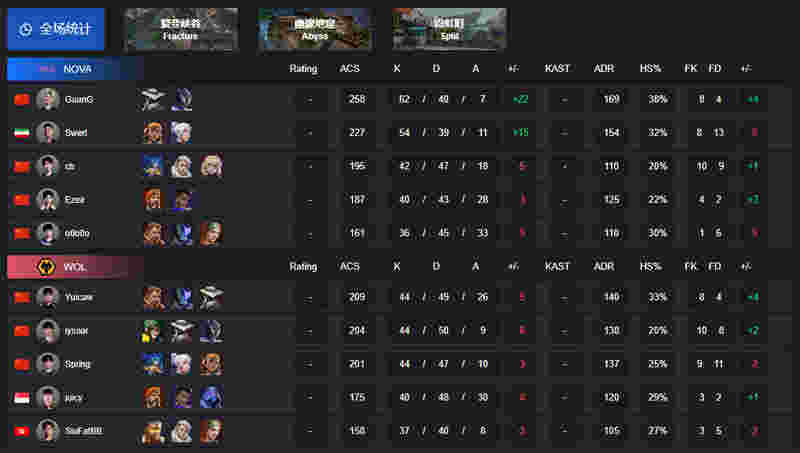This screenshot has width=800, height=453.
Task: Click the WOL team logo icon
Action: [46, 267]
